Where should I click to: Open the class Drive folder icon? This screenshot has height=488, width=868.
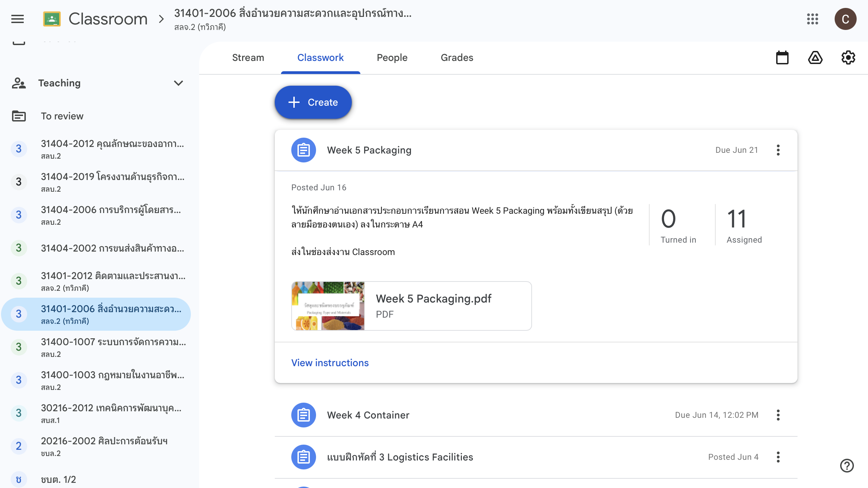815,58
